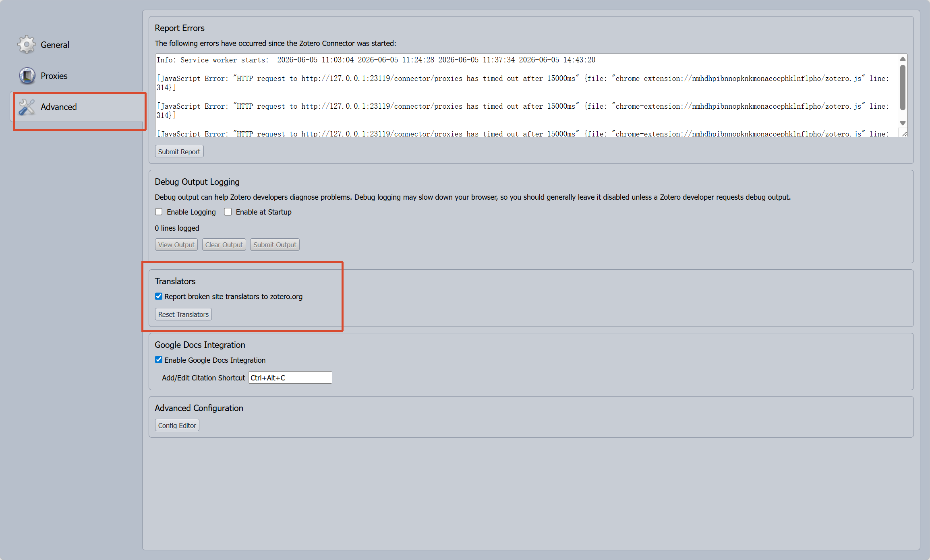Uncheck Report broken site translators checkbox
This screenshot has width=930, height=560.
159,296
